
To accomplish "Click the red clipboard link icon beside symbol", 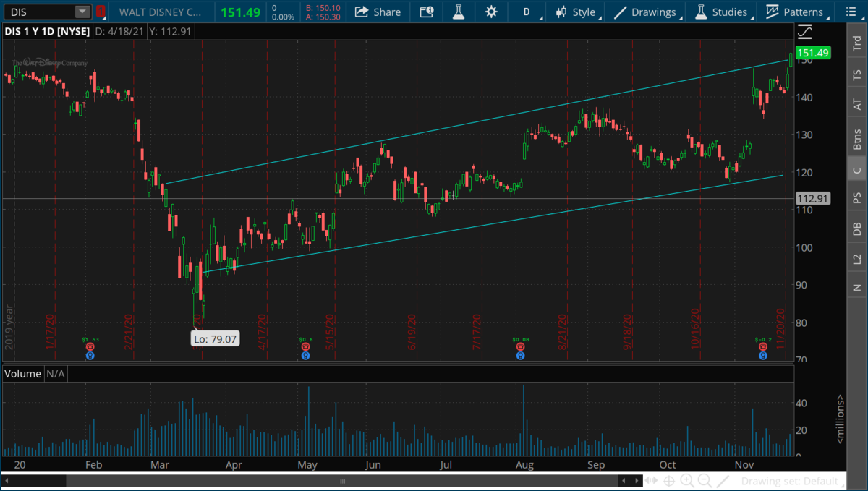I will coord(101,12).
